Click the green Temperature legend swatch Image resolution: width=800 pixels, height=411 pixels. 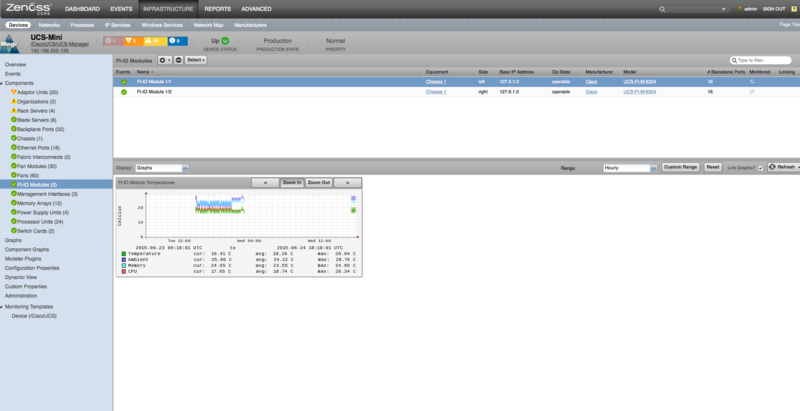(123, 253)
